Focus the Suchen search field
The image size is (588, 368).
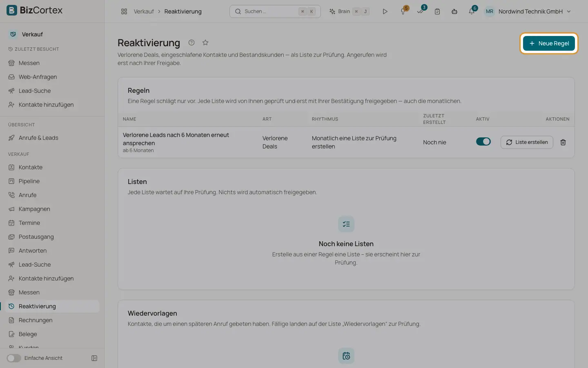click(x=275, y=11)
